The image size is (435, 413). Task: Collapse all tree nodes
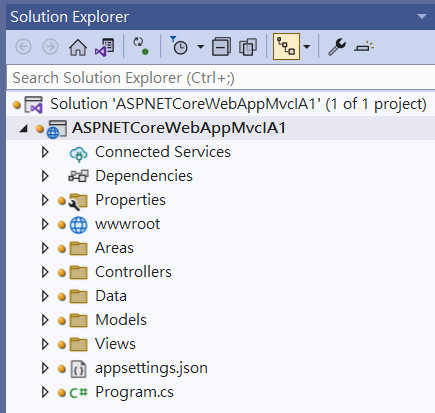click(221, 47)
